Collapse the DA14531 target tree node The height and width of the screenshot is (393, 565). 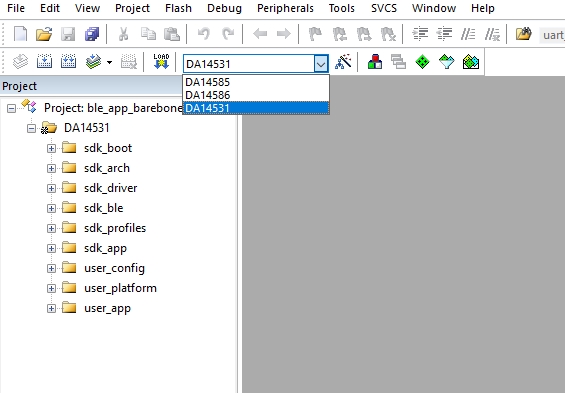(31, 128)
